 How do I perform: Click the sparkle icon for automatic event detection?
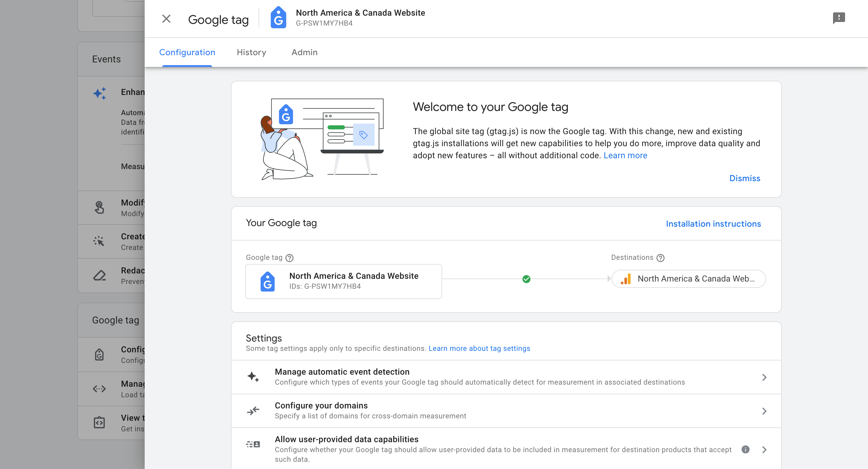tap(253, 377)
